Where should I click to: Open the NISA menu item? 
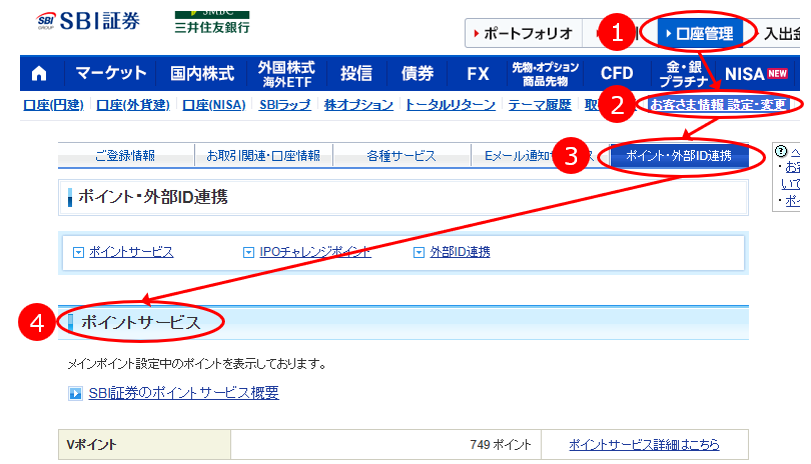pyautogui.click(x=756, y=73)
